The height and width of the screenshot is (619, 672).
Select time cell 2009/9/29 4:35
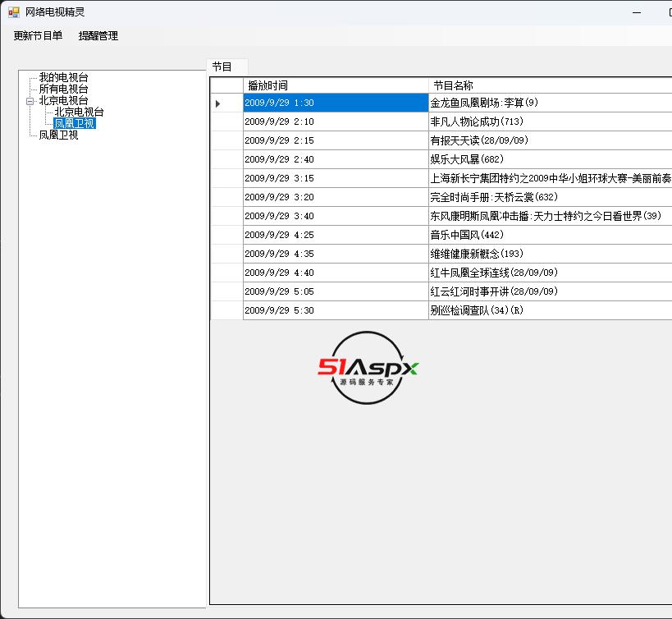(x=336, y=254)
